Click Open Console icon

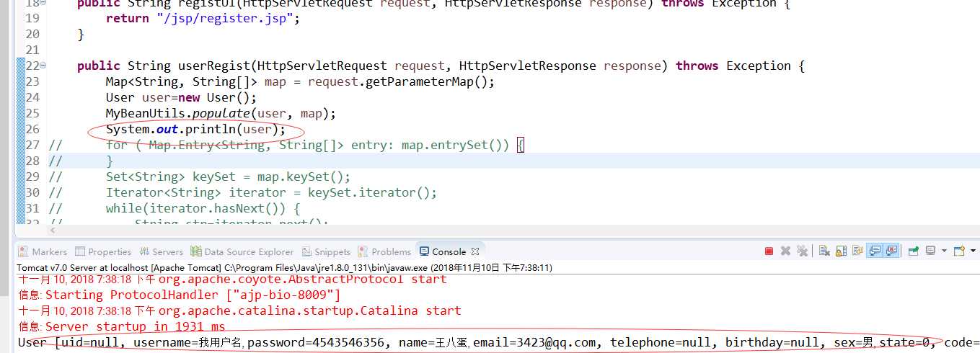tap(960, 251)
